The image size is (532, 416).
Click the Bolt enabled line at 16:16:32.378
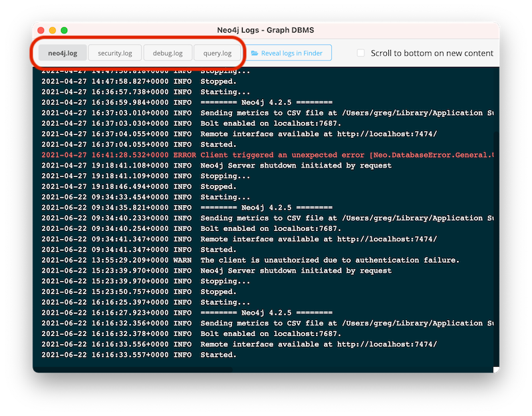pos(192,334)
